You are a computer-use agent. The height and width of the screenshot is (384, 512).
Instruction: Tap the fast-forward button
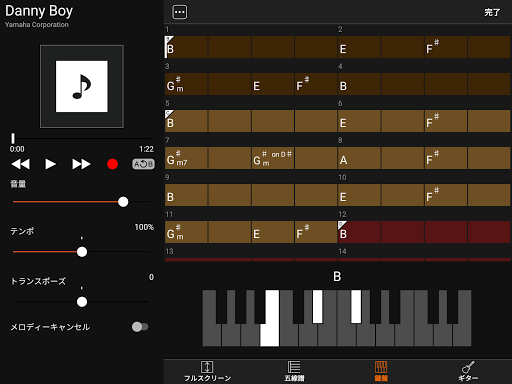(81, 164)
